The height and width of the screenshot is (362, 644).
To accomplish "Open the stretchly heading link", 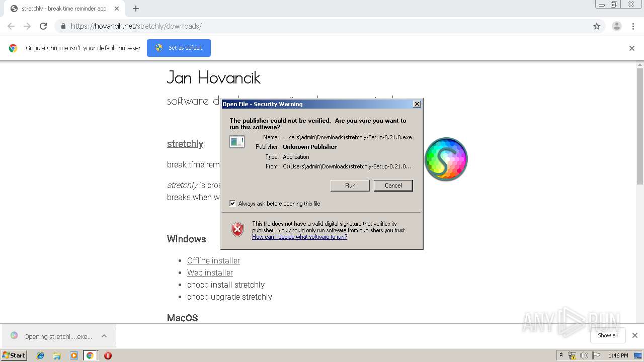I will click(185, 144).
